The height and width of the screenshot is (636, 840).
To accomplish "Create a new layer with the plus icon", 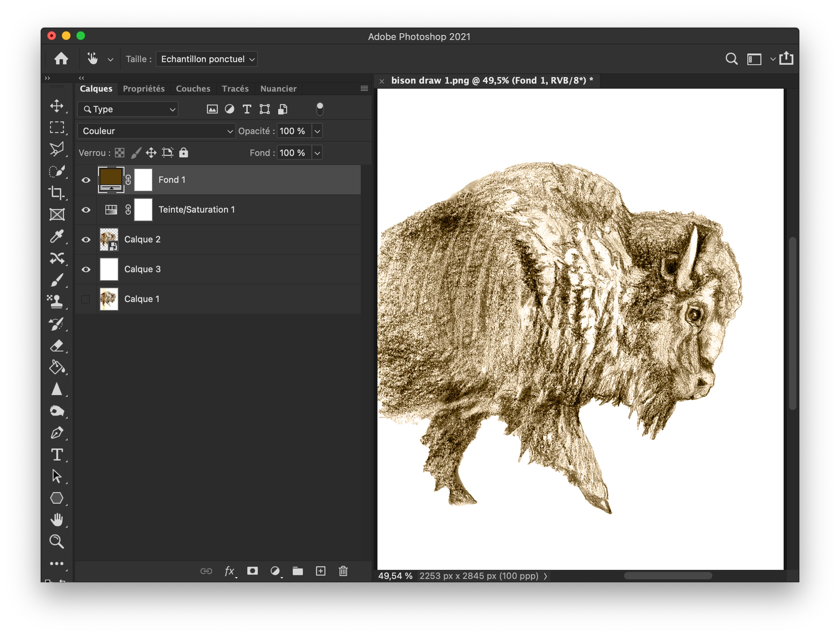I will tap(320, 571).
